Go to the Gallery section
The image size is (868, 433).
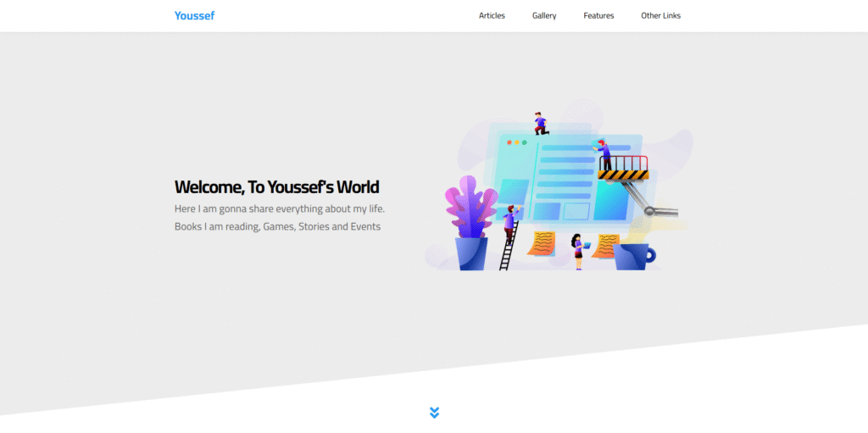point(544,15)
